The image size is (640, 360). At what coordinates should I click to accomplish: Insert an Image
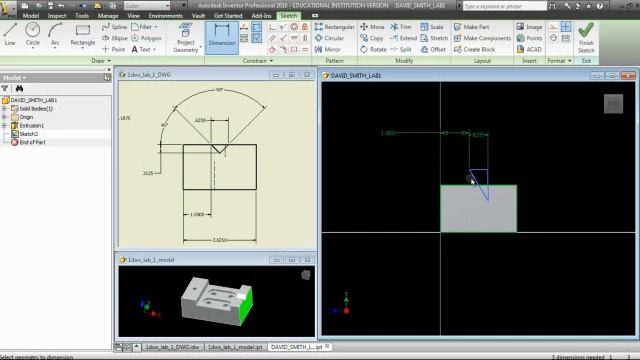(529, 27)
